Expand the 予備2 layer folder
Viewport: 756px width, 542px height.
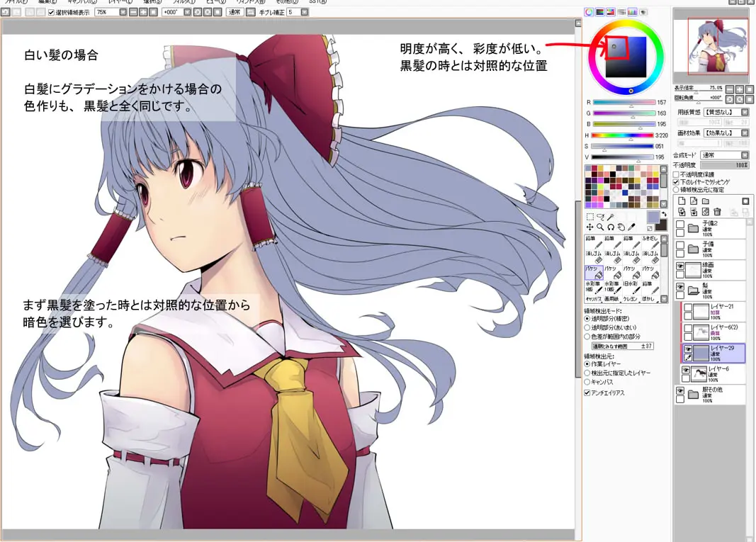(x=693, y=228)
